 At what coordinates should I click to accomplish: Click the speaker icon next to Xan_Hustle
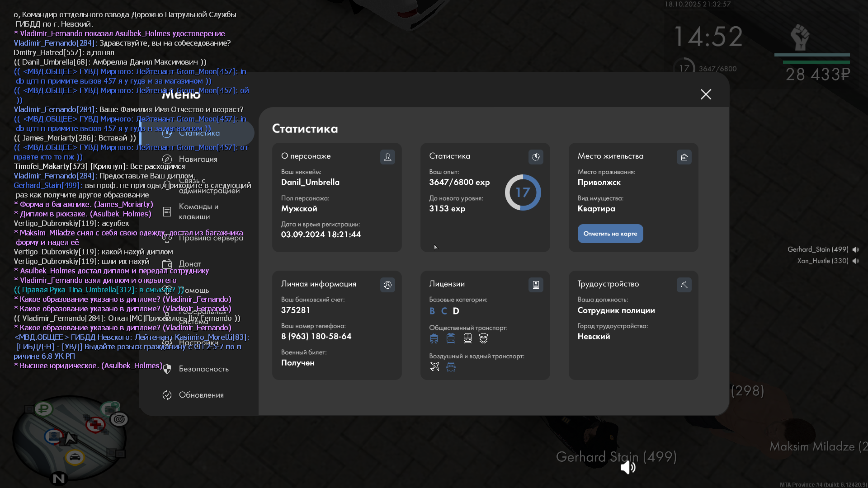point(856,261)
